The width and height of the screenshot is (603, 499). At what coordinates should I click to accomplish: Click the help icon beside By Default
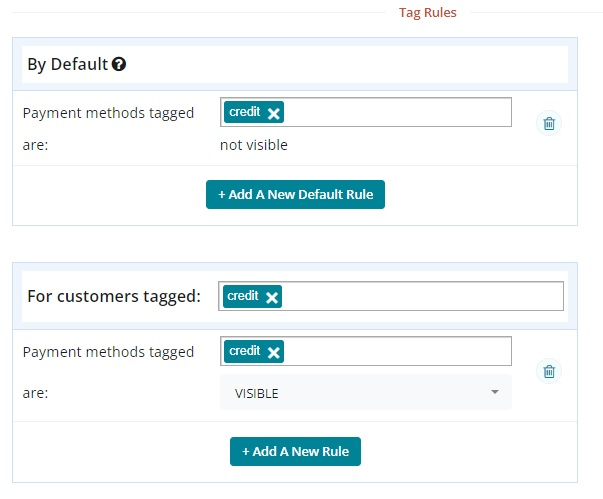[x=119, y=65]
